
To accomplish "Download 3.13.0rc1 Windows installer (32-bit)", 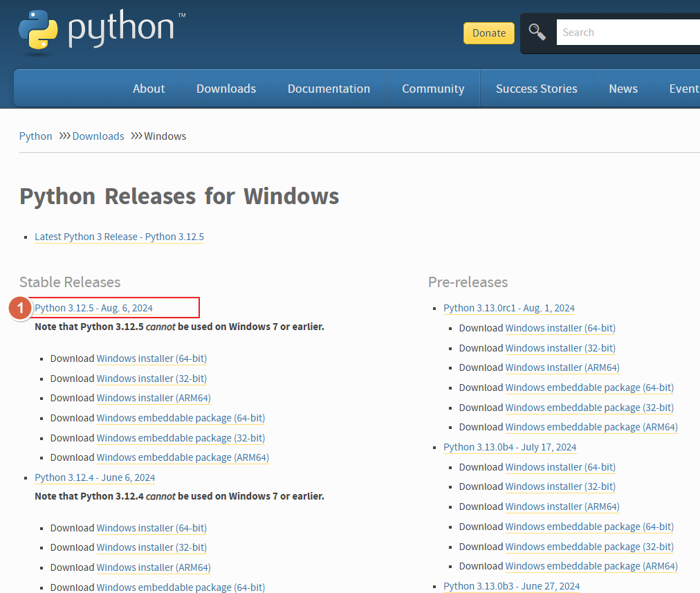I will 560,348.
